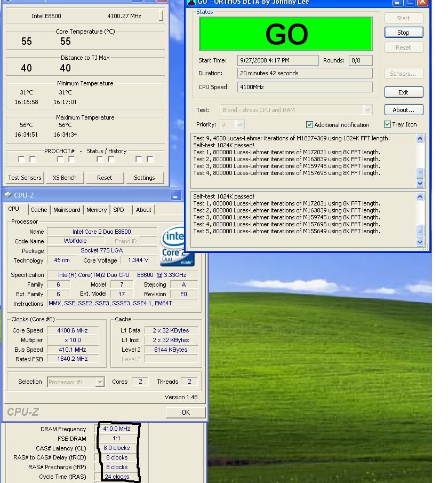Click the Reset button in ORTHOS
Viewport: 448px width, 483px height.
(x=404, y=47)
